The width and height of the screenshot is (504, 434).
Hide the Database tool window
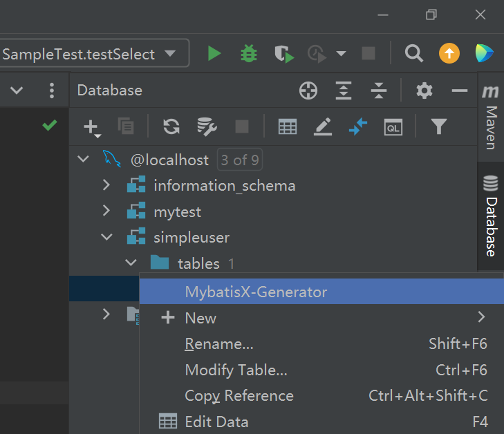point(460,91)
